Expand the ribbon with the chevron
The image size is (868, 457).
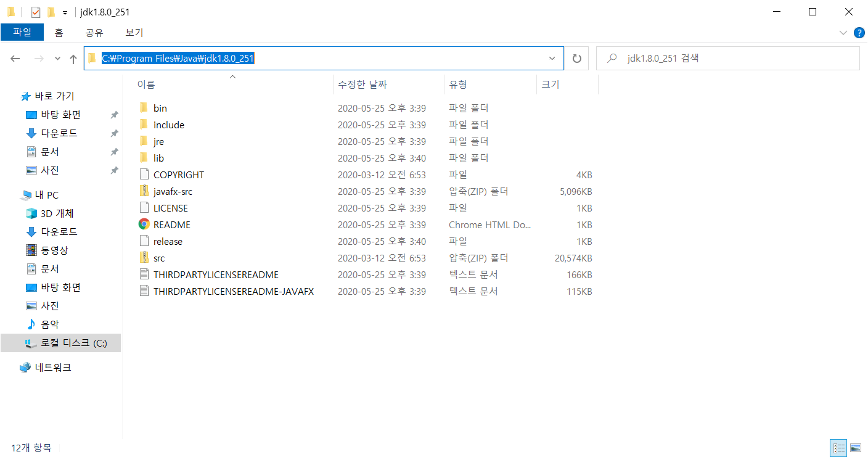843,32
